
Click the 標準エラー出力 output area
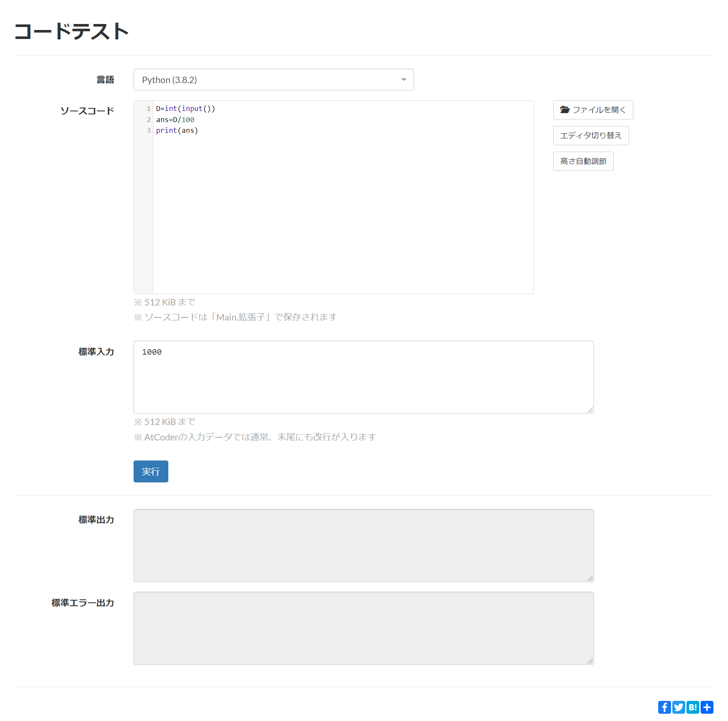tap(364, 628)
